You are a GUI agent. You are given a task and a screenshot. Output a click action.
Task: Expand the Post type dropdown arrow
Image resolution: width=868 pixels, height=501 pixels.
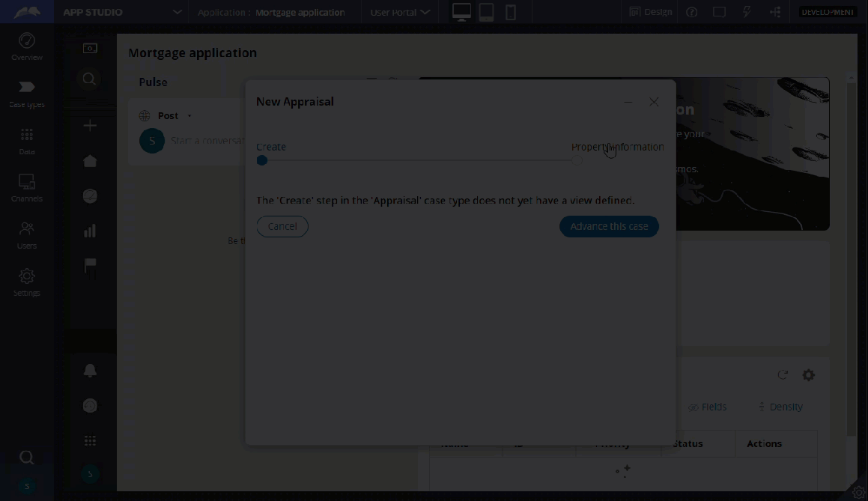click(189, 115)
